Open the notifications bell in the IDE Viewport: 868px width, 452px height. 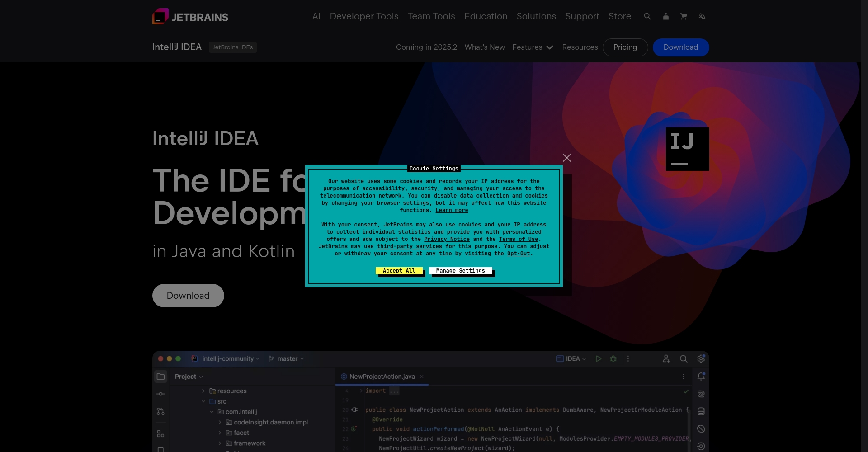(701, 376)
